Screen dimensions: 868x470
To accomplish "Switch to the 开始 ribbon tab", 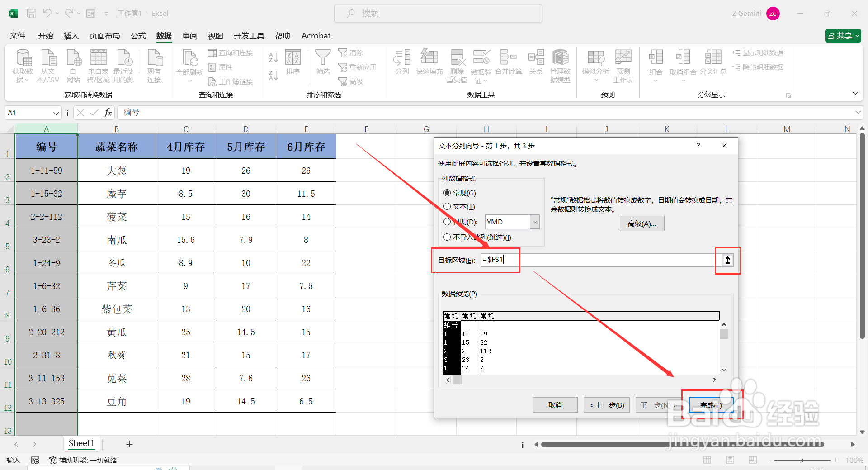I will 45,36.
